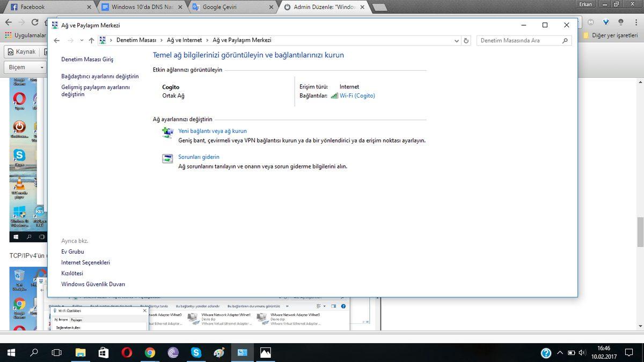The height and width of the screenshot is (362, 644).
Task: Open the Action Center notification icon
Action: 630,352
